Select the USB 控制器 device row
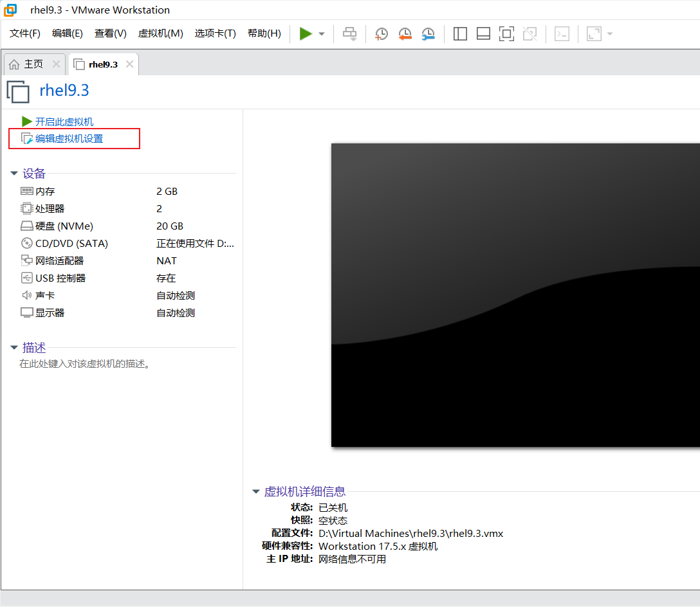Viewport: 700px width, 607px height. (127, 278)
